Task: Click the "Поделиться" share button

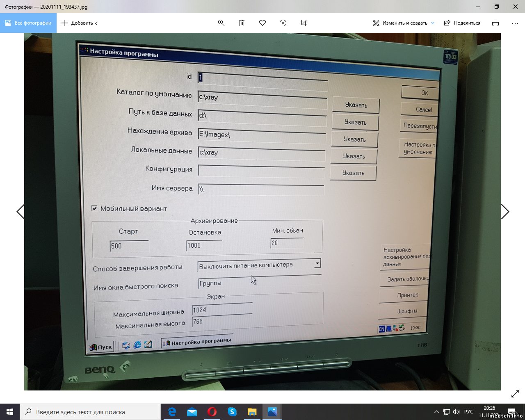Action: [462, 23]
